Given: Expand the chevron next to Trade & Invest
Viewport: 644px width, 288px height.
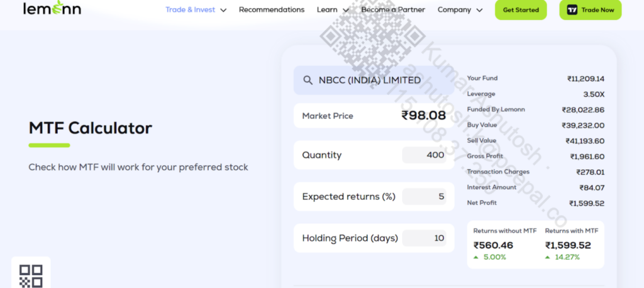Looking at the screenshot, I should (x=223, y=10).
